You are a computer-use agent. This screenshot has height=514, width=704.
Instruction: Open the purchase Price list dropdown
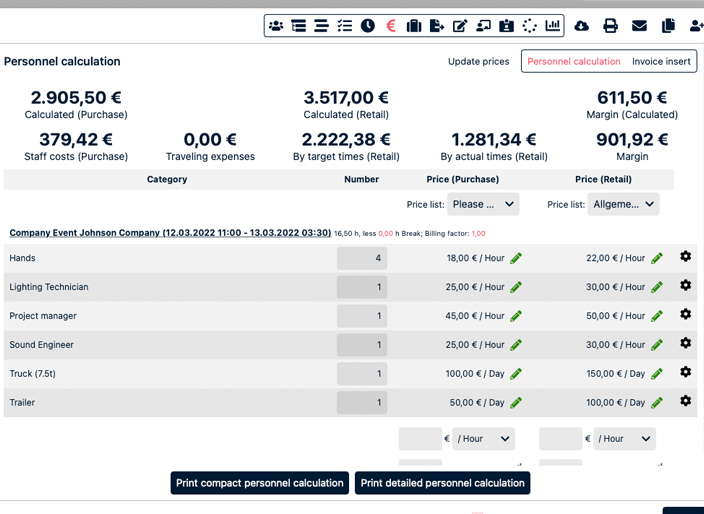tap(483, 204)
